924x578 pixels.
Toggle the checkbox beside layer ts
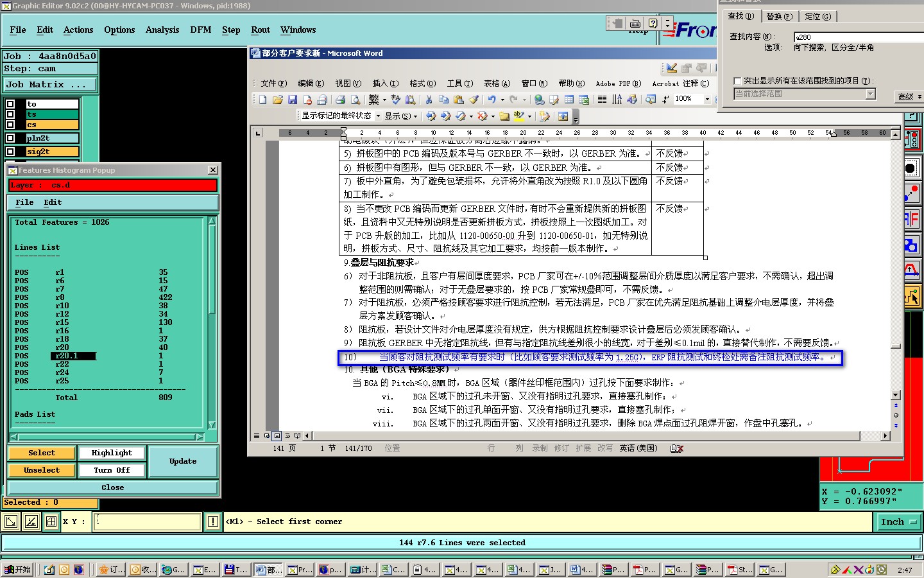[x=10, y=114]
